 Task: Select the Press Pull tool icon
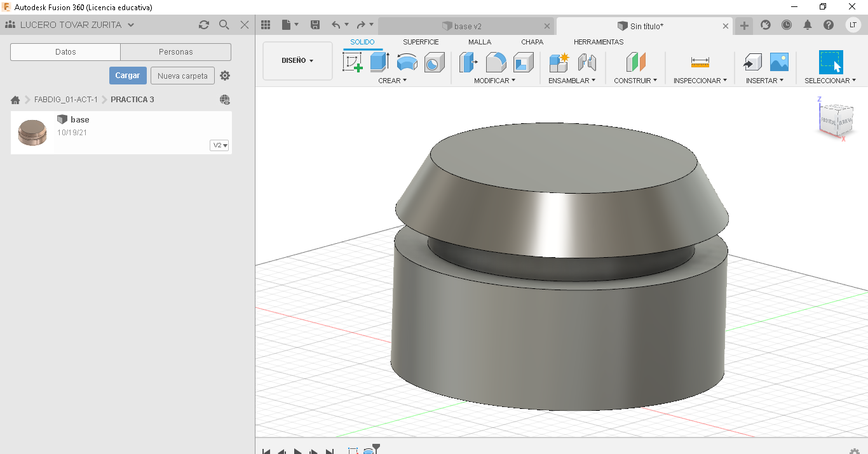click(x=468, y=62)
